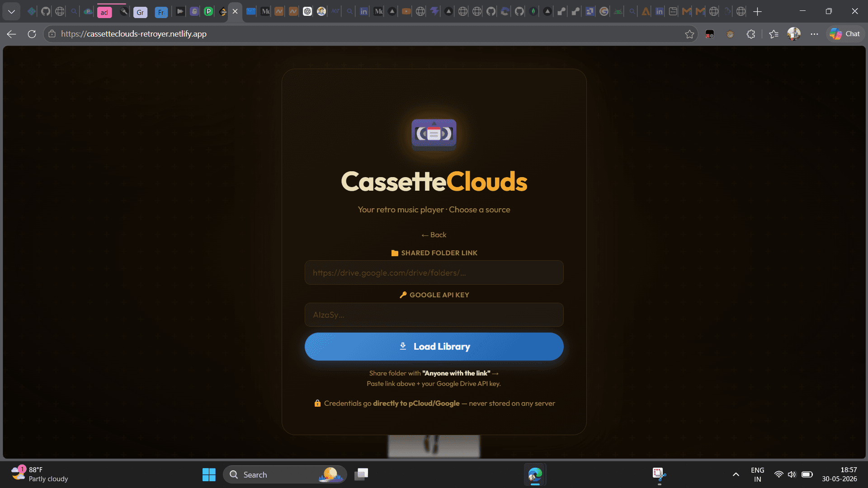Open the bear-face extension icon
The image size is (868, 488).
click(x=730, y=34)
